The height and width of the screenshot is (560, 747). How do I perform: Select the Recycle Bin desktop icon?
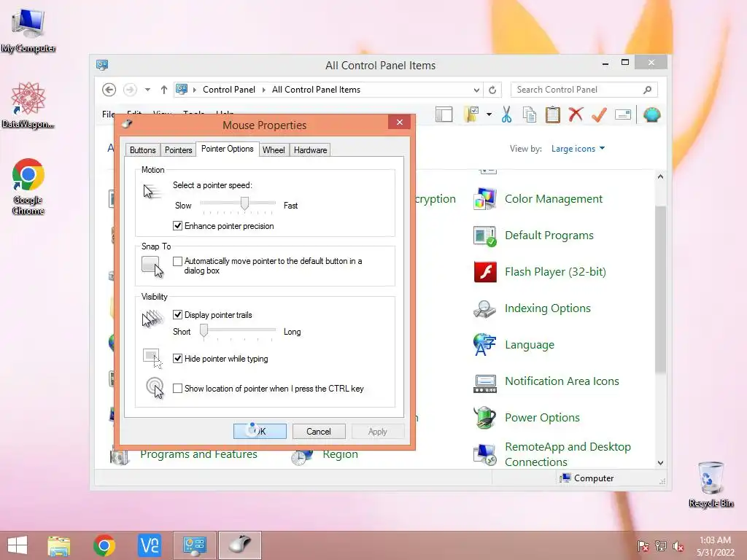point(711,485)
